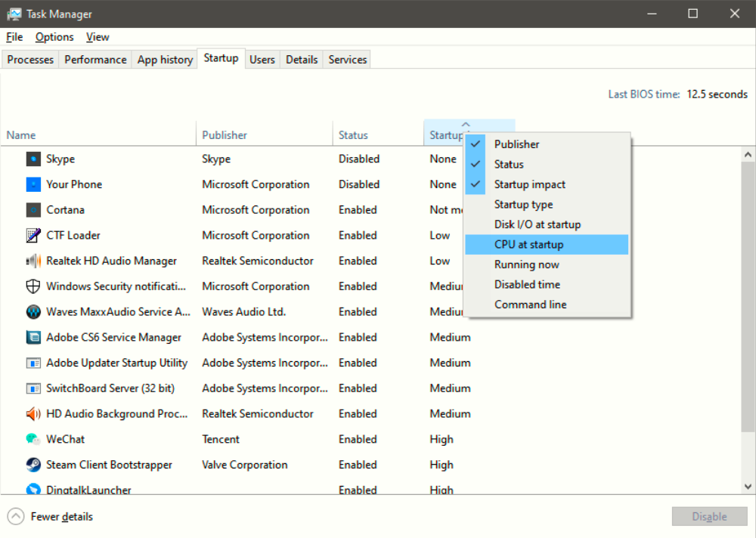Select the Realtek HD Audio Manager row name
756x538 pixels.
click(x=111, y=261)
